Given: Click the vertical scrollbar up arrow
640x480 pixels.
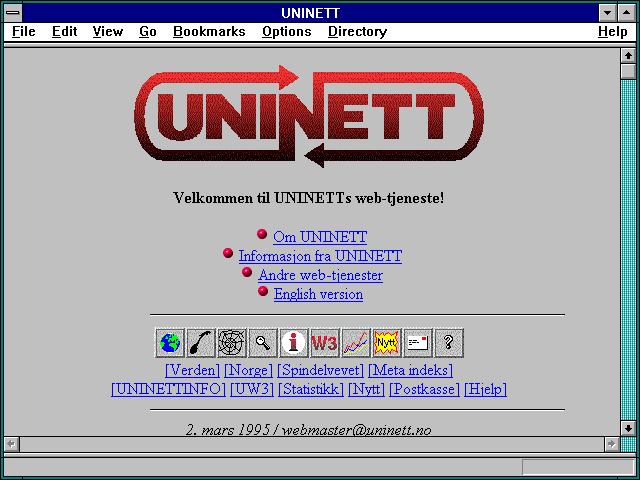Looking at the screenshot, I should pos(628,56).
